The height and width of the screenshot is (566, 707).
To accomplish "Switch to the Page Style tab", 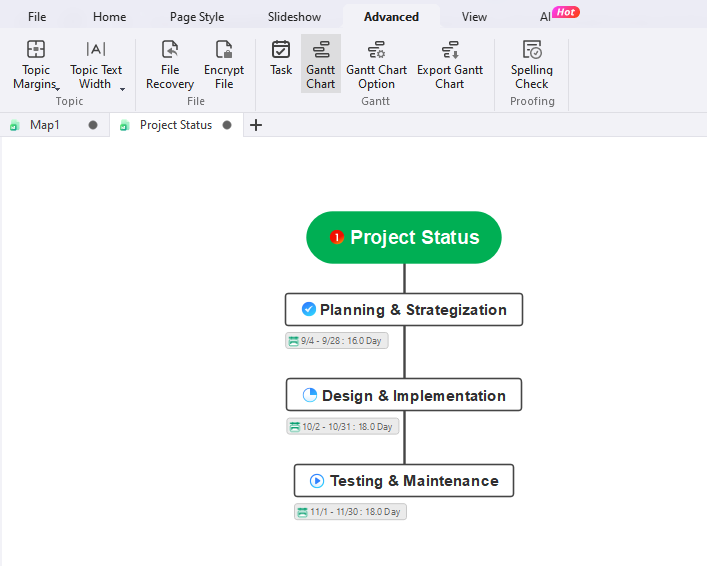I will point(197,17).
